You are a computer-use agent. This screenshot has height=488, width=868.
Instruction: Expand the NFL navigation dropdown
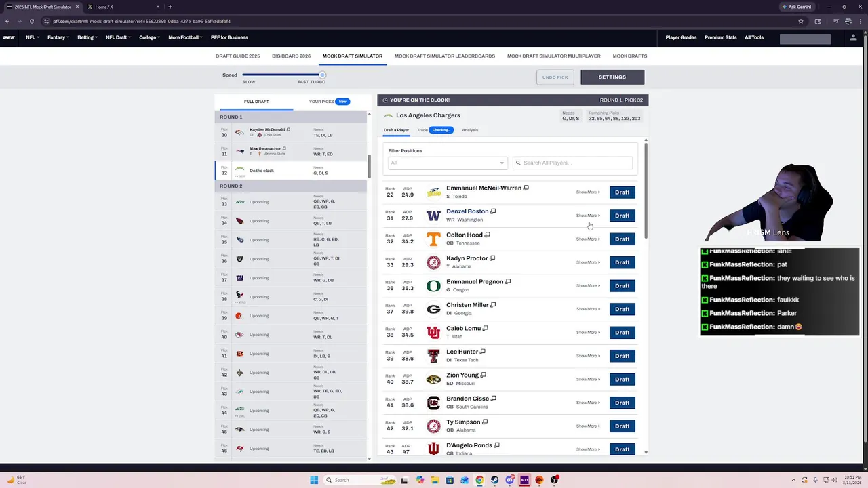click(x=33, y=37)
